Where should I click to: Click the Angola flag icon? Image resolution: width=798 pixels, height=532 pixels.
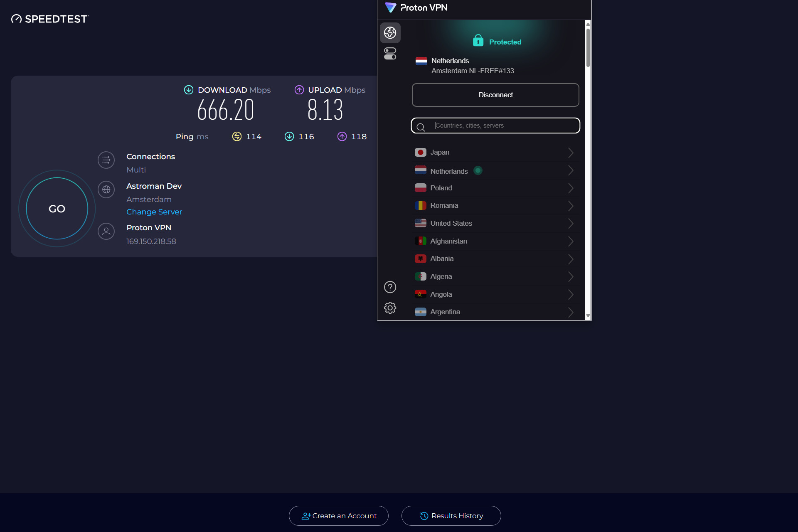[421, 294]
